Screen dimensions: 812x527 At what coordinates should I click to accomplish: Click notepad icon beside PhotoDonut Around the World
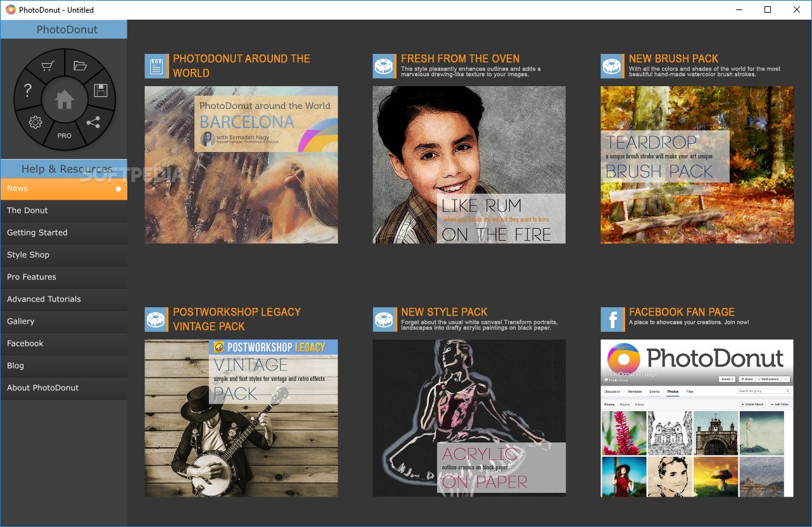[157, 66]
